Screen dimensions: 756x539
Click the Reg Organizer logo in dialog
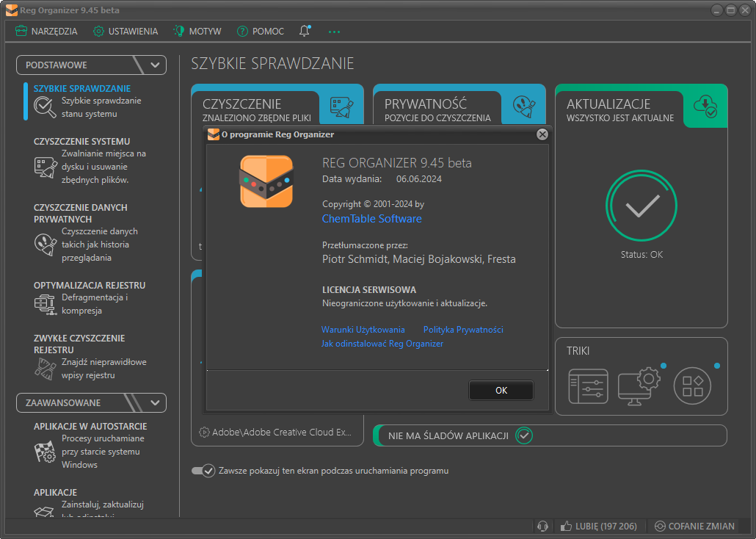coord(266,181)
